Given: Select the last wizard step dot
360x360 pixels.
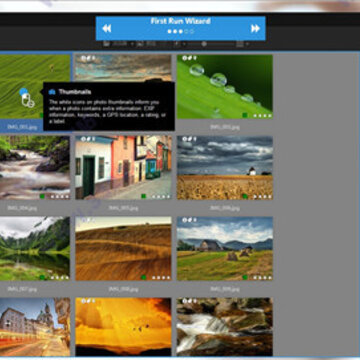Looking at the screenshot, I should pos(192,31).
